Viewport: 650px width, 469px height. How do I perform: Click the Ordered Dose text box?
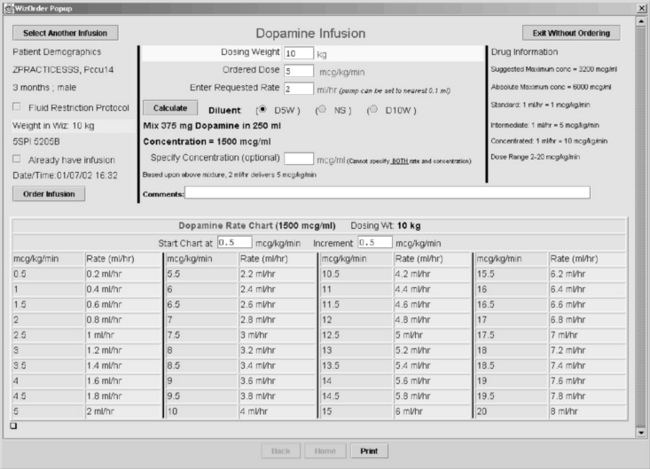(x=298, y=71)
